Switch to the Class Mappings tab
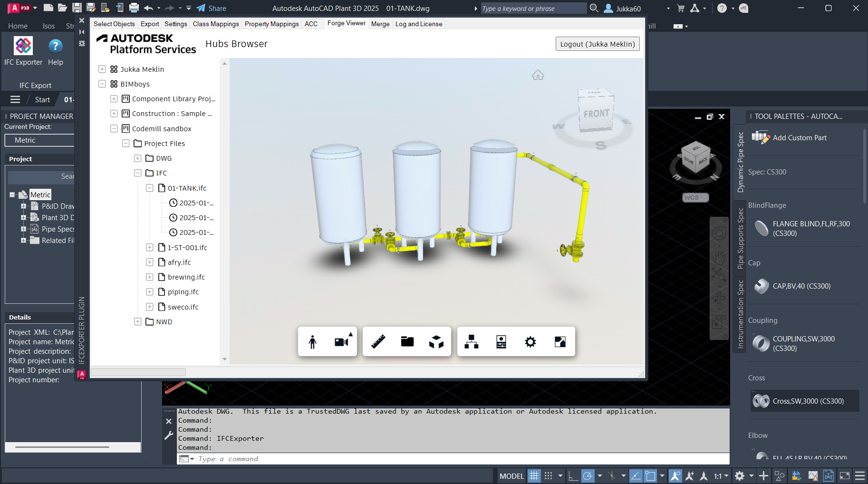Screen dimensions: 868x484 coord(216,24)
